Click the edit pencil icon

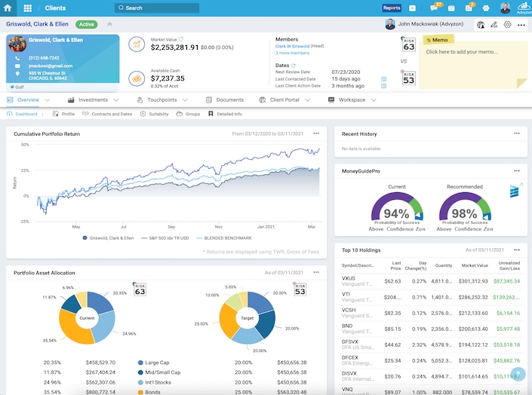[494, 25]
